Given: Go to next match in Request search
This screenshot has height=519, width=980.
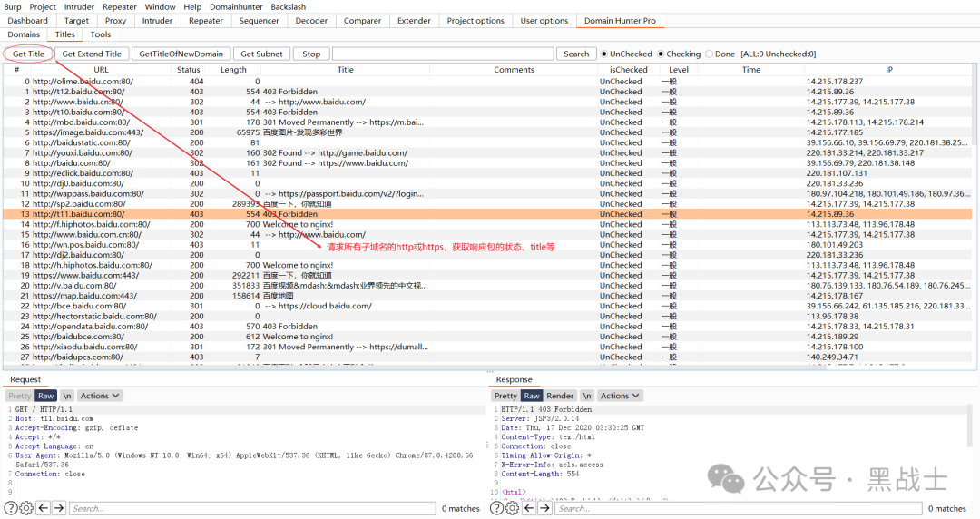Looking at the screenshot, I should point(59,508).
